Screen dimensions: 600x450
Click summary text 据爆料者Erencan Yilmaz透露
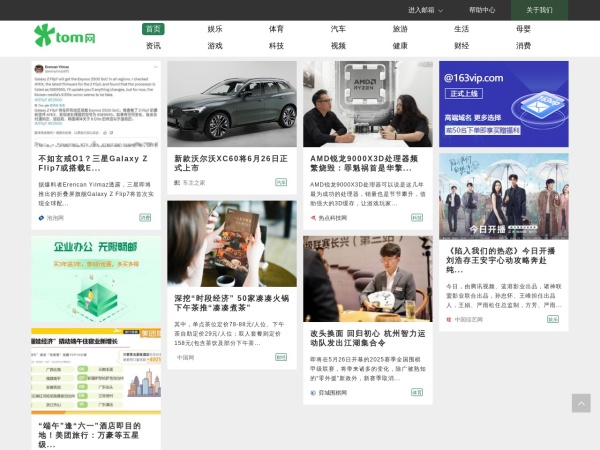coord(96,194)
